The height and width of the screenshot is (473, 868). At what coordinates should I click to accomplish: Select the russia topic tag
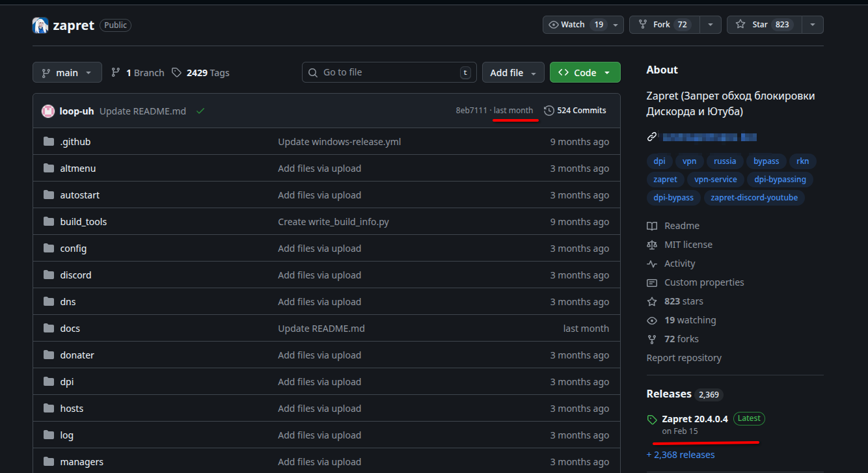tap(725, 161)
